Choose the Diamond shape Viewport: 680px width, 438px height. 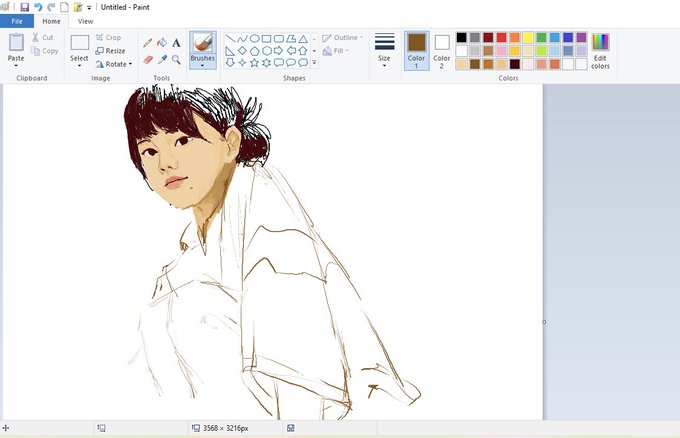(242, 51)
